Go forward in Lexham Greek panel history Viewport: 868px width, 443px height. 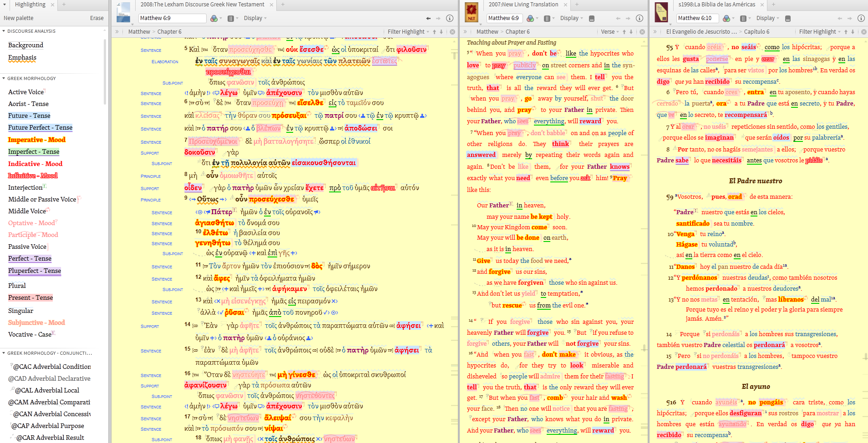pos(438,18)
